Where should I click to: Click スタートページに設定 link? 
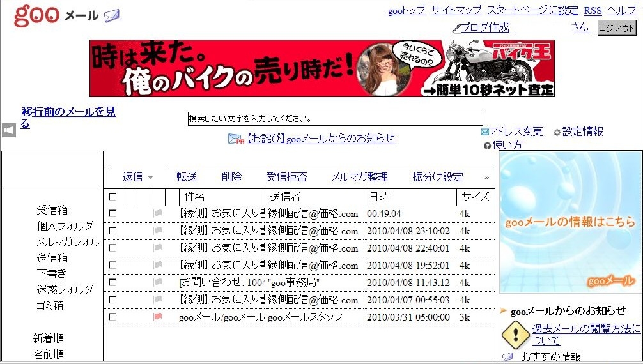coord(532,11)
